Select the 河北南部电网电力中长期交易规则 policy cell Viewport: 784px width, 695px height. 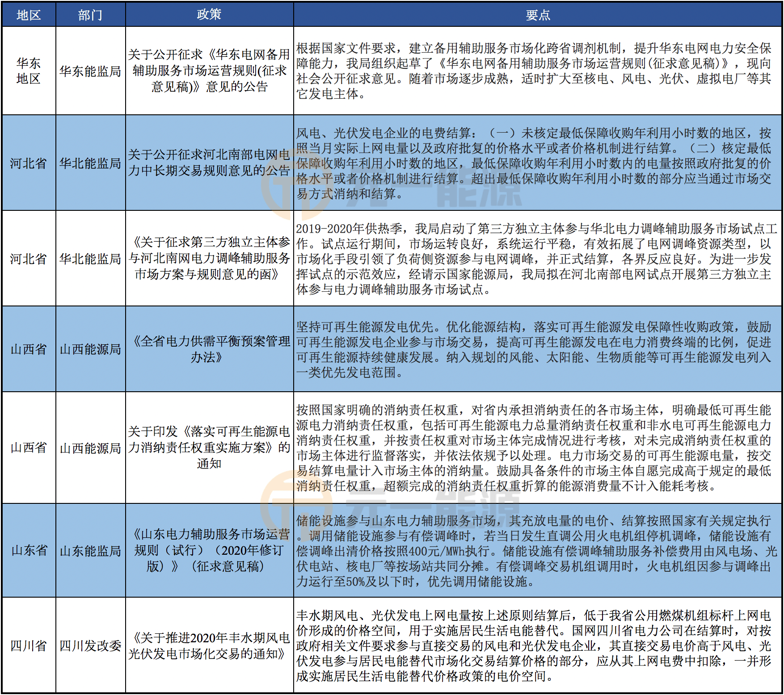click(x=209, y=163)
